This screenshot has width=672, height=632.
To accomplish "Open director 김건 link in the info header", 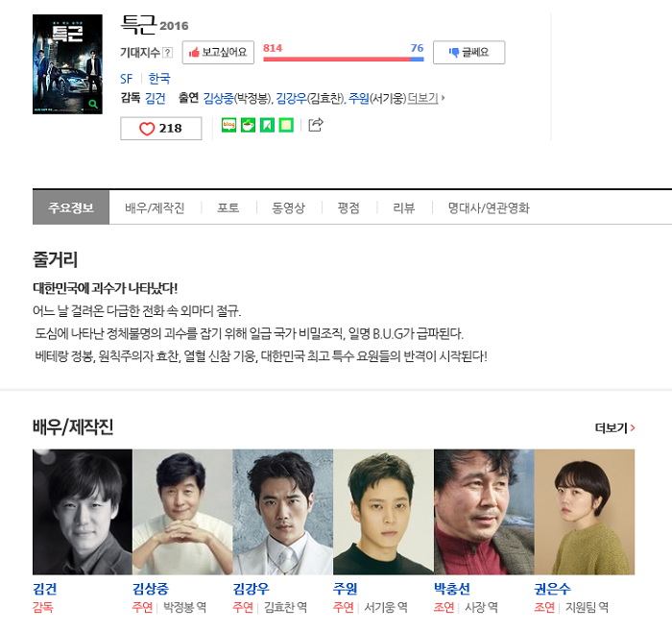I will pyautogui.click(x=156, y=98).
